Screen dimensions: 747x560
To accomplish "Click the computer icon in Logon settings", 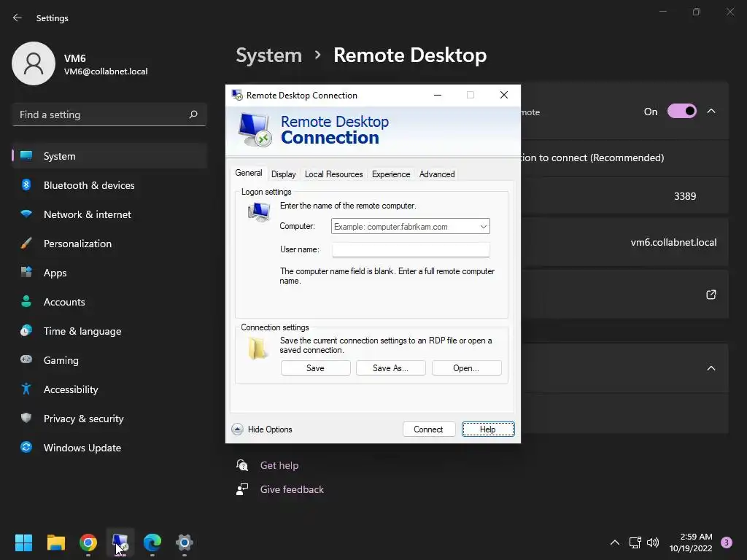I will [259, 212].
